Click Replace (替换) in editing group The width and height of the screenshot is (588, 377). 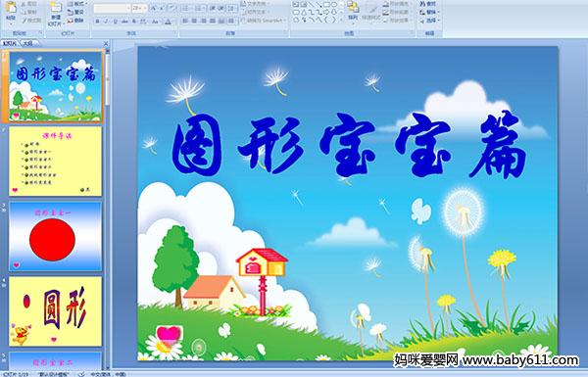(430, 12)
